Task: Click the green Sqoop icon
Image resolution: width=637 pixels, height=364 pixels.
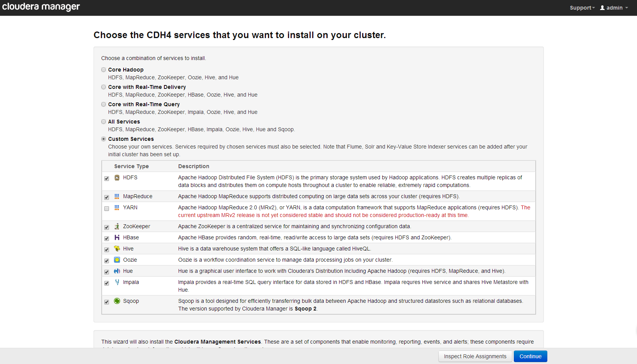Action: click(117, 301)
